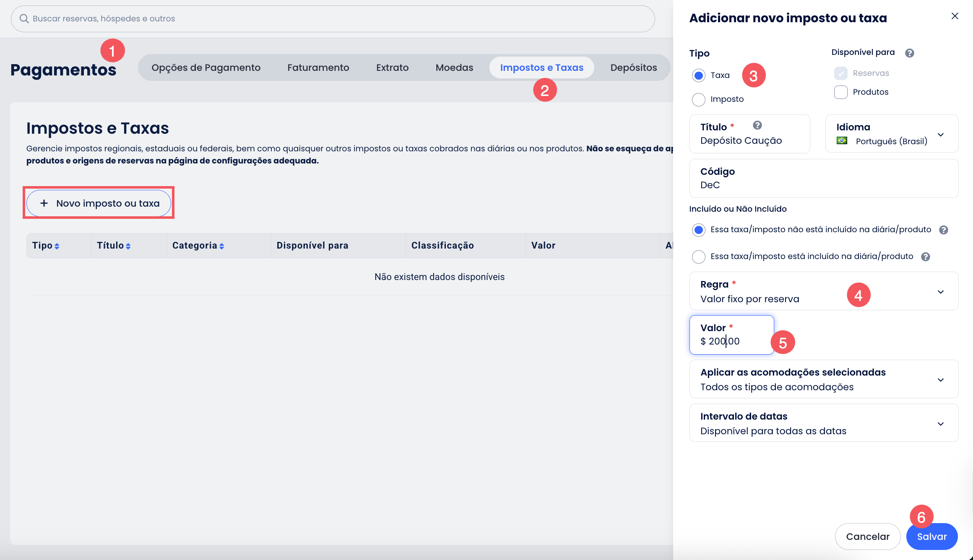The height and width of the screenshot is (560, 973).
Task: Expand the Regra rule dropdown
Action: 940,292
